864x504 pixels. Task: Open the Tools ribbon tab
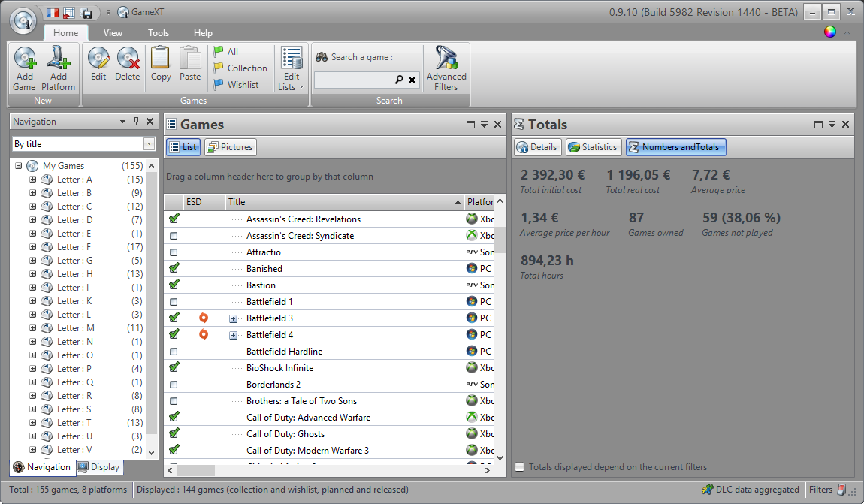(x=158, y=33)
